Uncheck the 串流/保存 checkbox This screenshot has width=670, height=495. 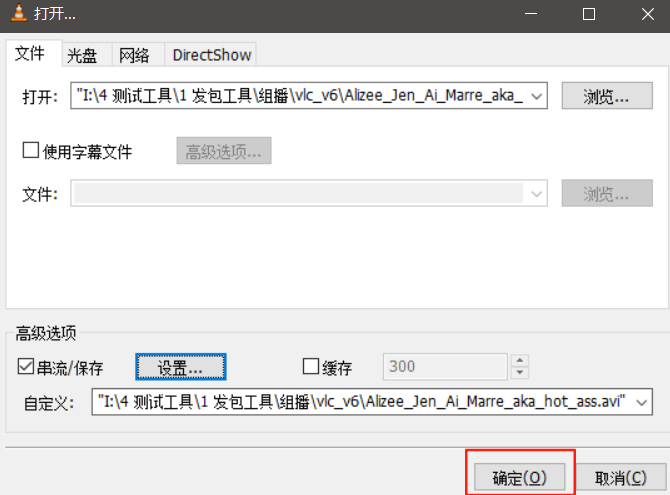coord(26,366)
